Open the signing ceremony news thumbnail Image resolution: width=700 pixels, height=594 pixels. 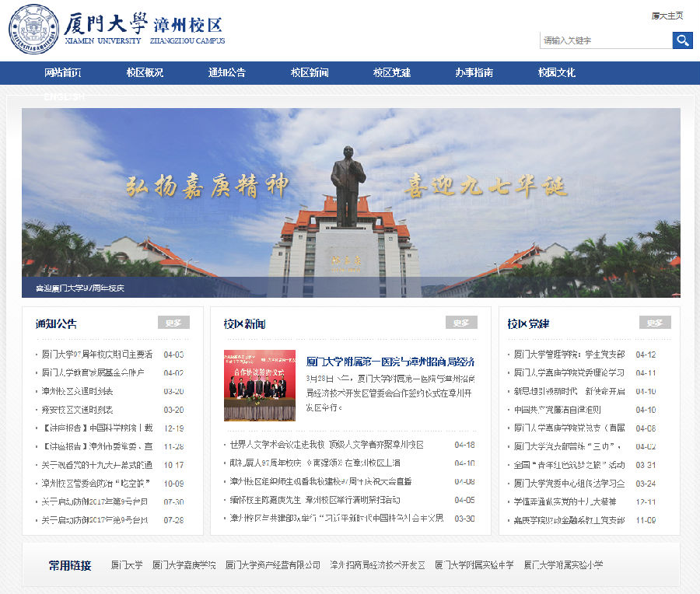click(260, 386)
